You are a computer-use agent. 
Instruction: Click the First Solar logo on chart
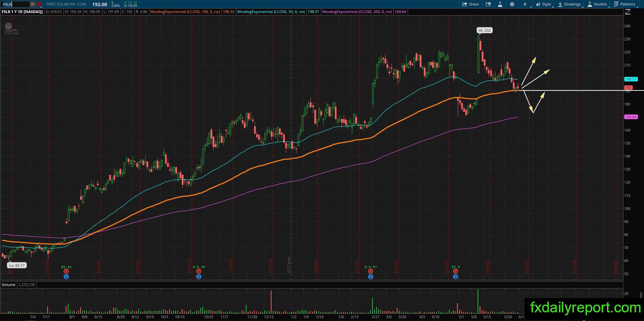pos(11,28)
